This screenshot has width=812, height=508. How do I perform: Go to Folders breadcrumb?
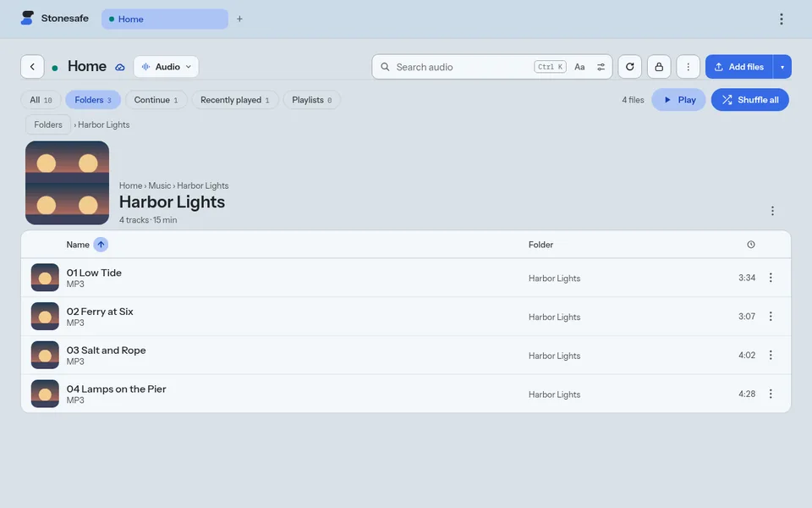[48, 125]
